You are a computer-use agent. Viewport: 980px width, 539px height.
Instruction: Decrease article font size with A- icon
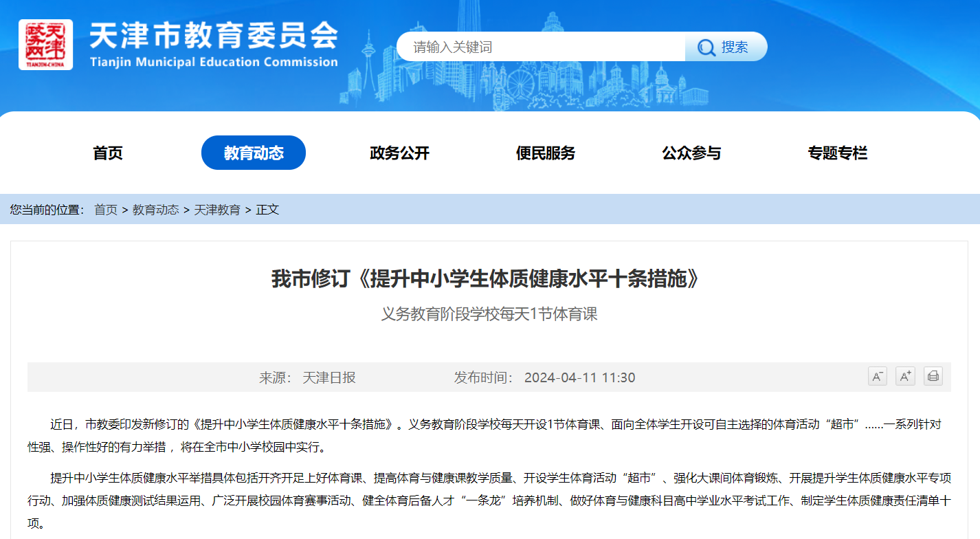click(878, 376)
